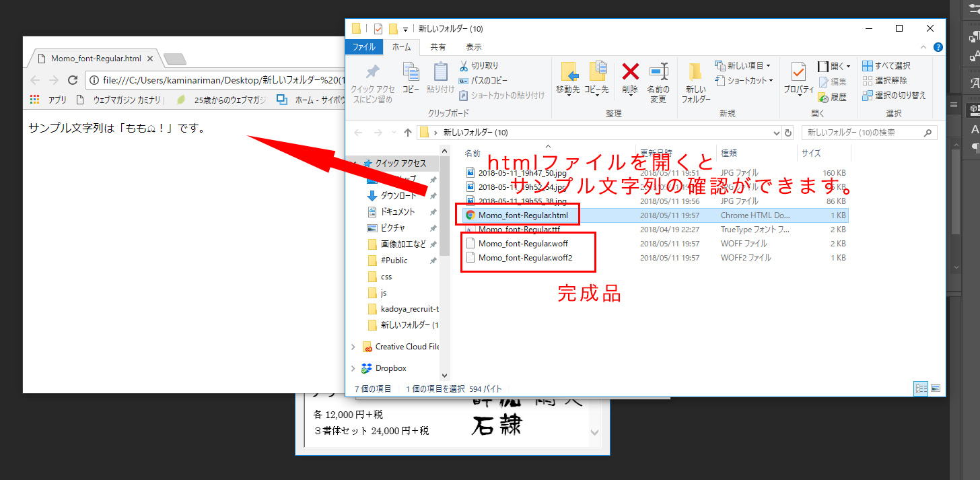
Task: Click the コピー copy icon in ribbon
Action: [x=411, y=73]
